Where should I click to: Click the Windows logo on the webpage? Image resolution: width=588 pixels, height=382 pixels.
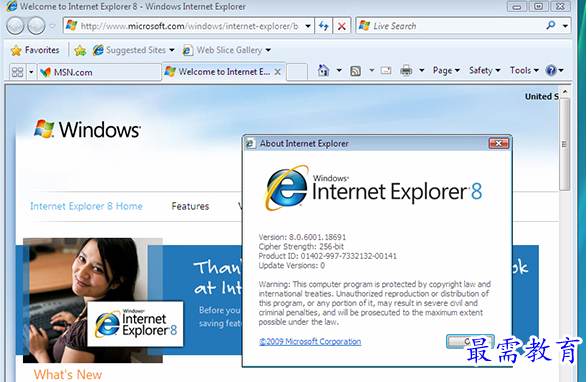click(87, 129)
